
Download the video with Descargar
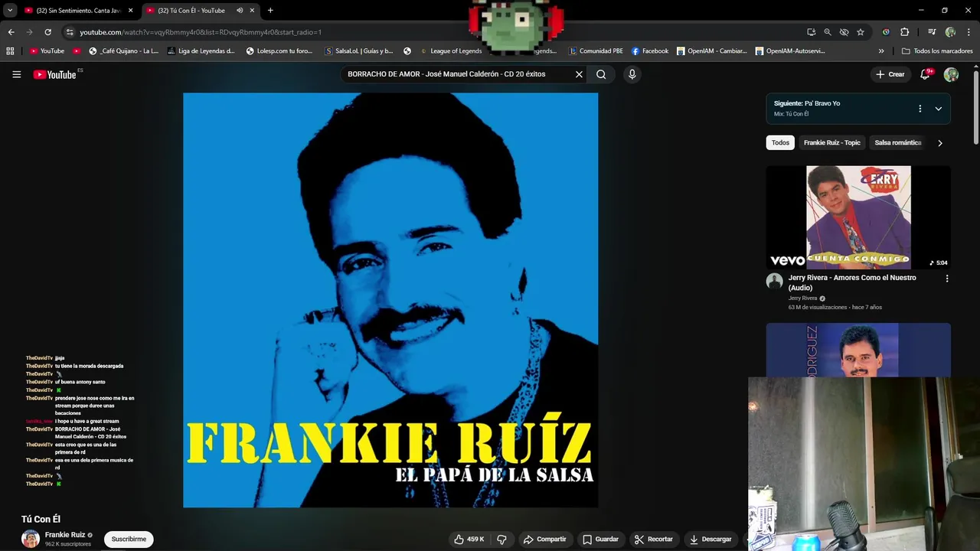[710, 540]
